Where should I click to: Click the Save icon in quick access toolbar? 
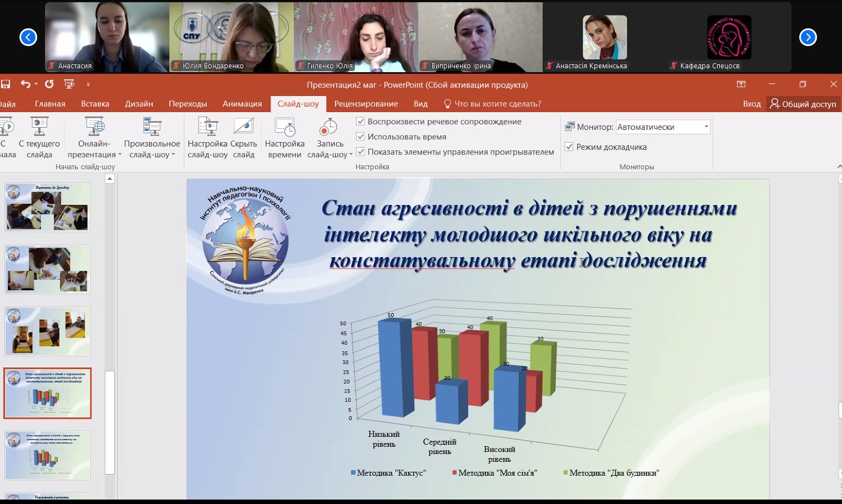(x=6, y=84)
